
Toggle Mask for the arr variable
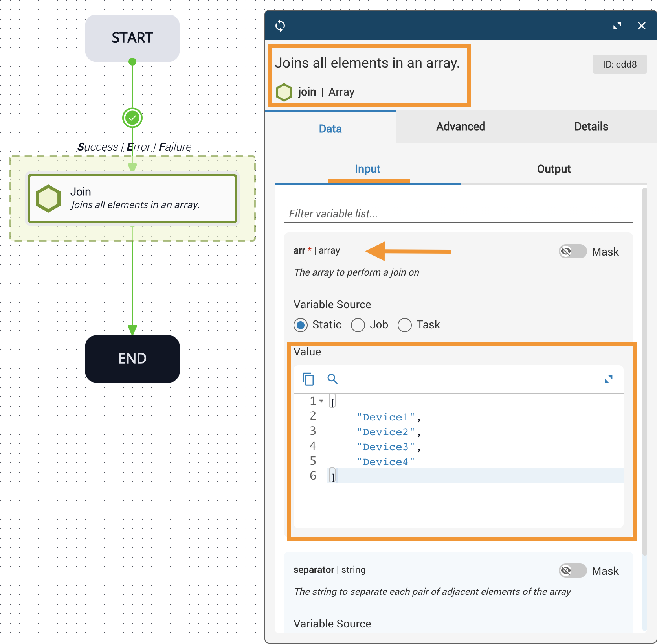coord(573,252)
